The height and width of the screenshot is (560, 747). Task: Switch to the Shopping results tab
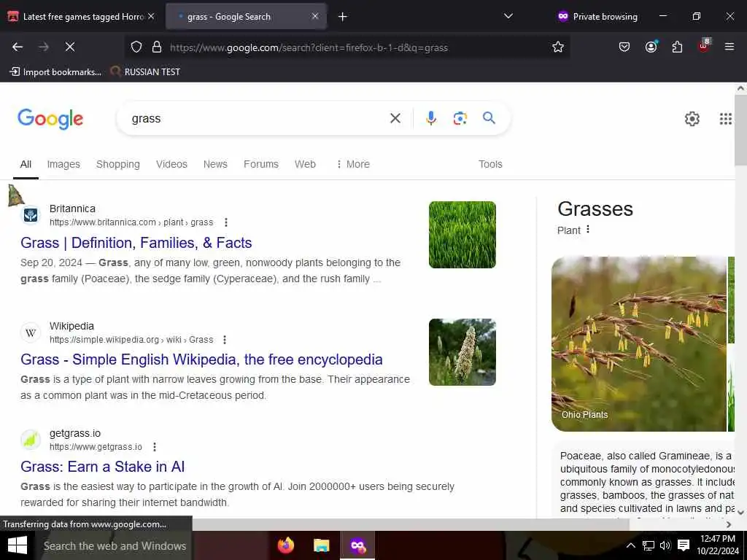pyautogui.click(x=118, y=164)
